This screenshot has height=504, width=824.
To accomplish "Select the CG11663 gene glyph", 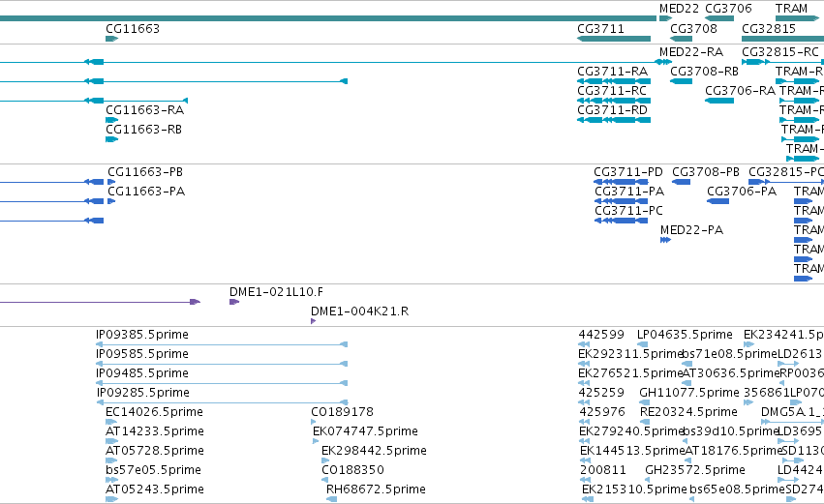I will click(x=112, y=39).
